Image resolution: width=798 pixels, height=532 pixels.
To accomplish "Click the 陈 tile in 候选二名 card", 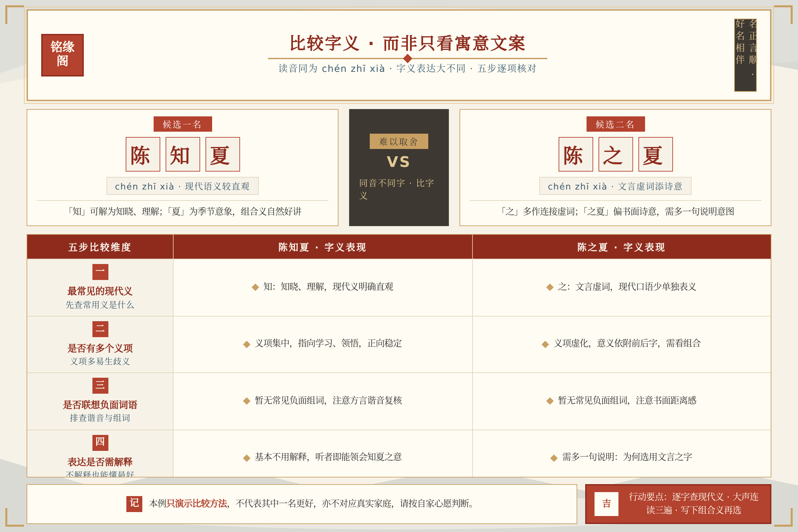I will (x=576, y=154).
